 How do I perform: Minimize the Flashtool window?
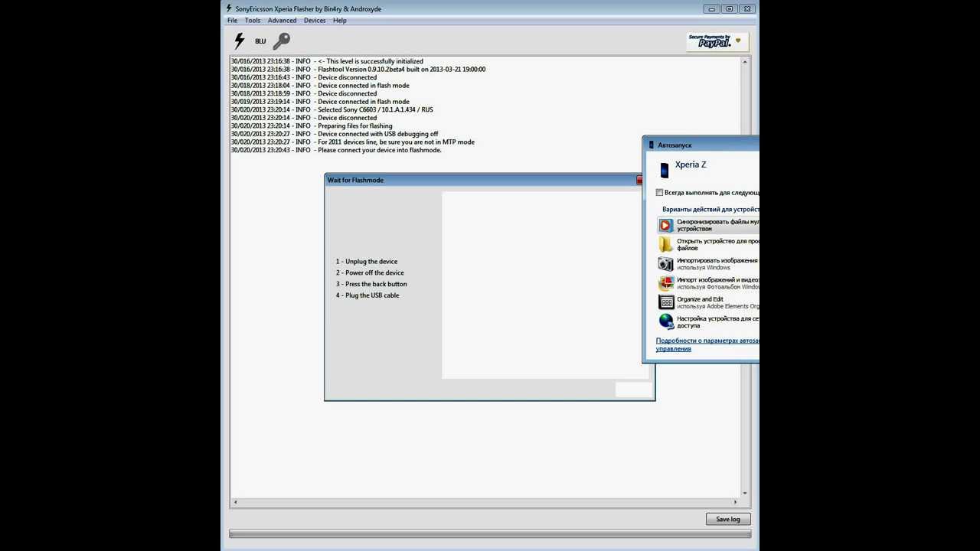click(711, 9)
